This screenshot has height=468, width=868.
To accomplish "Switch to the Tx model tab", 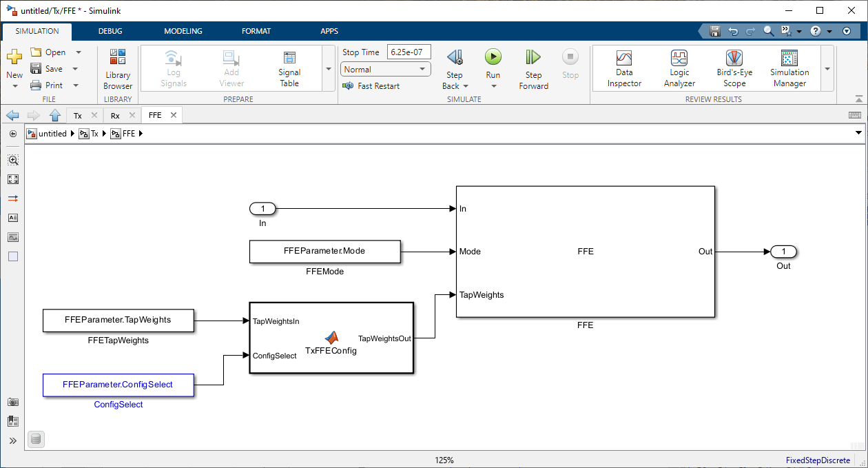I will click(78, 115).
